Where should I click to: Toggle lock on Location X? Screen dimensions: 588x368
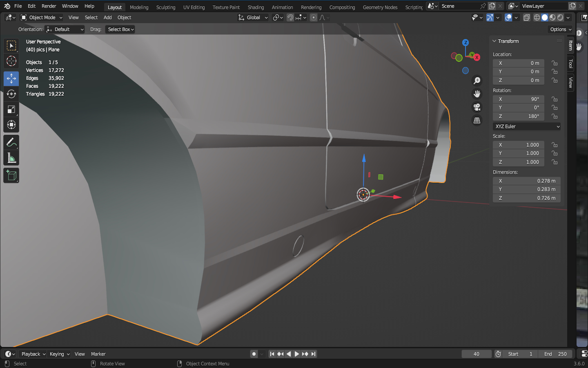click(554, 63)
